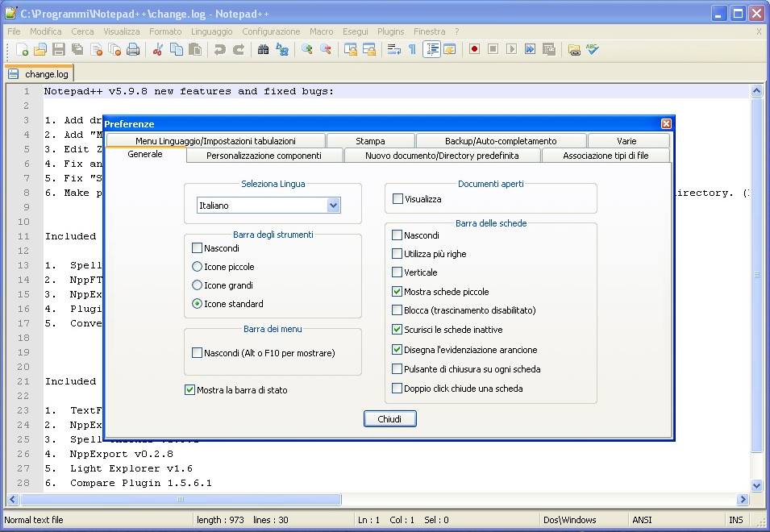The height and width of the screenshot is (532, 770).
Task: Open the Plugins menu
Action: click(x=391, y=31)
